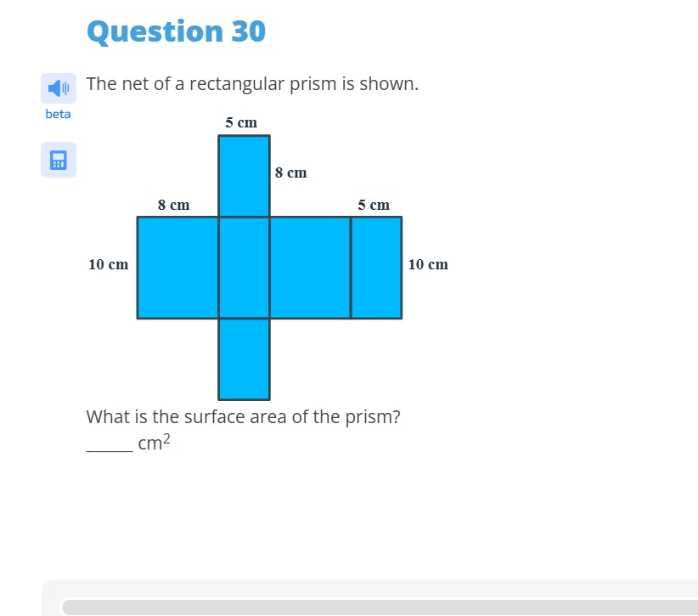The width and height of the screenshot is (698, 616).
Task: Click the net of rectangular prism sentence
Action: pos(252,84)
